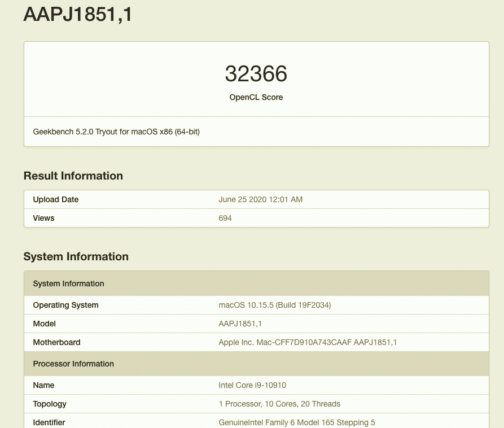Click the topology value with 10 Cores
The image size is (504, 428).
[x=279, y=404]
